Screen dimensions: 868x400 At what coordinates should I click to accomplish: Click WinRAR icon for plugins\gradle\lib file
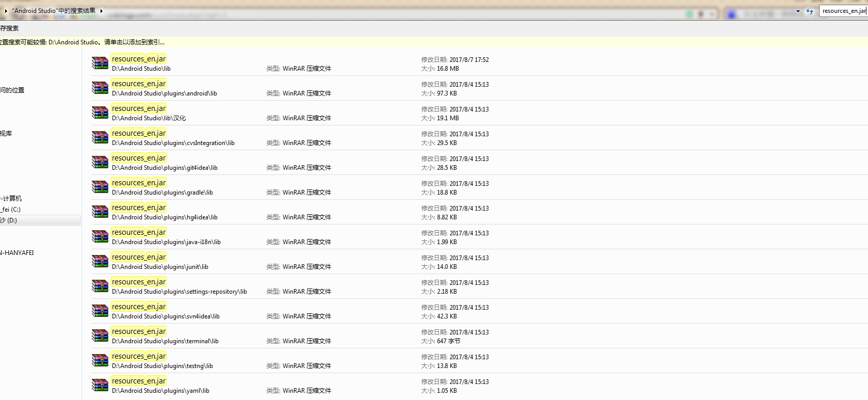[x=100, y=187]
